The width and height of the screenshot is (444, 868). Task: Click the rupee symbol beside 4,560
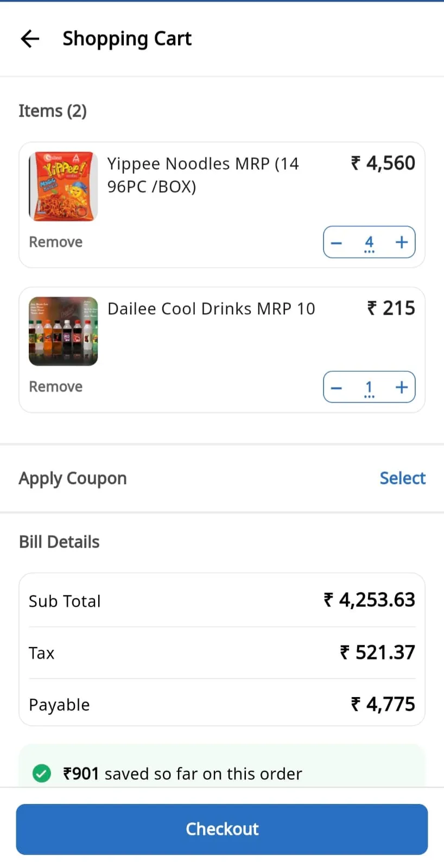coord(355,163)
